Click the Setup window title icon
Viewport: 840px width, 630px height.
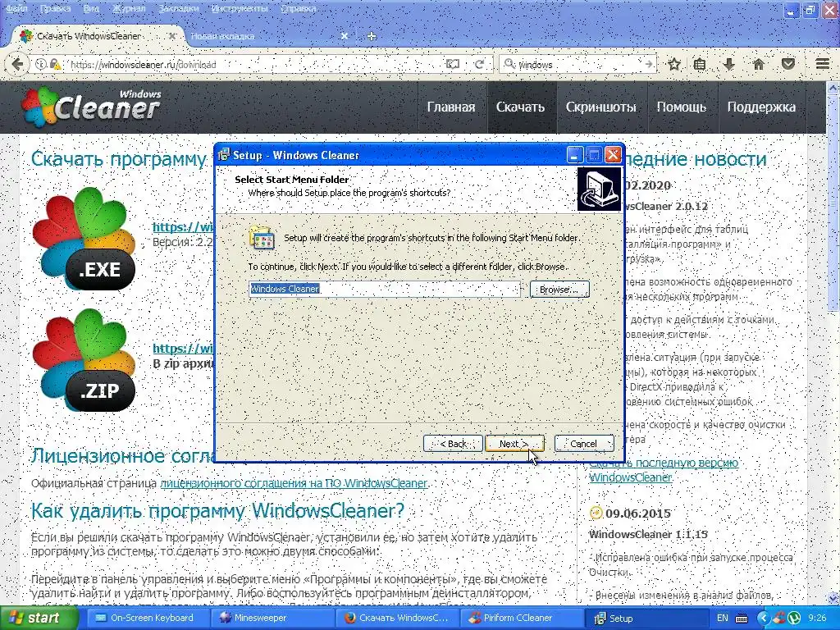click(224, 155)
